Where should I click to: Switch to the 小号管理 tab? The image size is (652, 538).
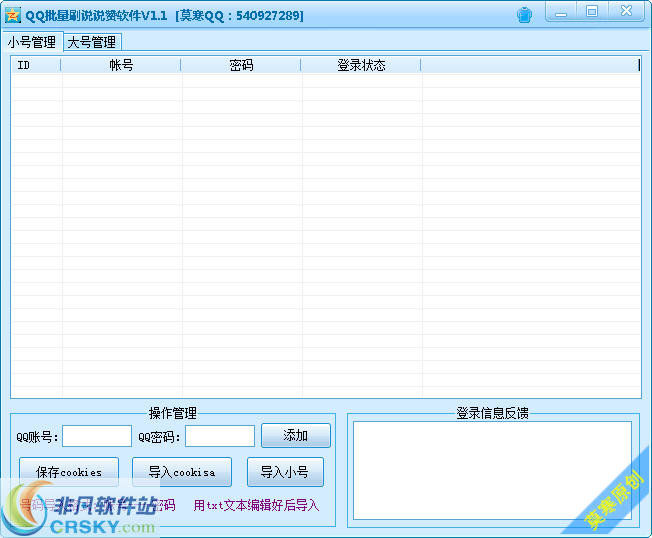coord(32,42)
